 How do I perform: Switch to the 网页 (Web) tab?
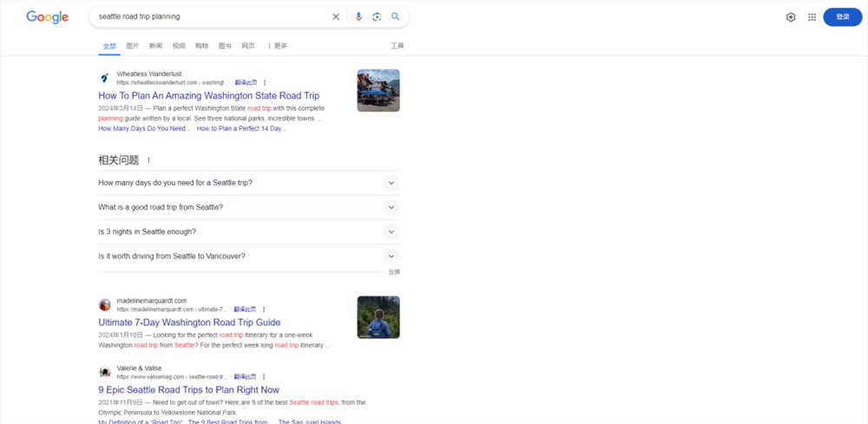point(248,46)
